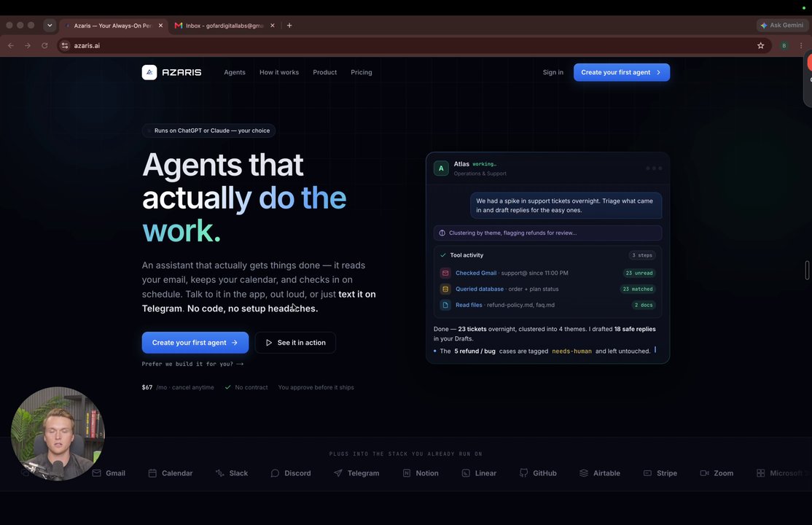Click the Notion integration icon

[407, 473]
